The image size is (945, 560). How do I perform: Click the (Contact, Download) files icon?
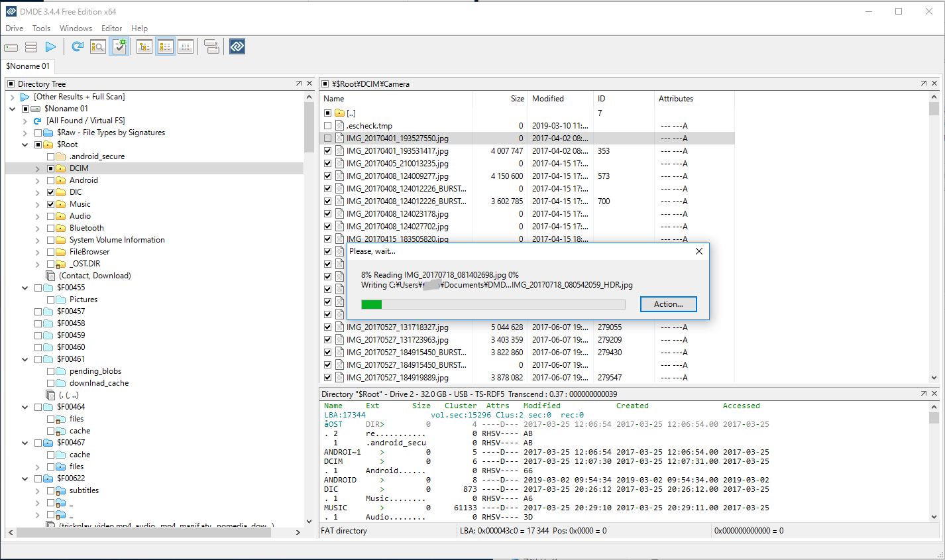click(50, 276)
